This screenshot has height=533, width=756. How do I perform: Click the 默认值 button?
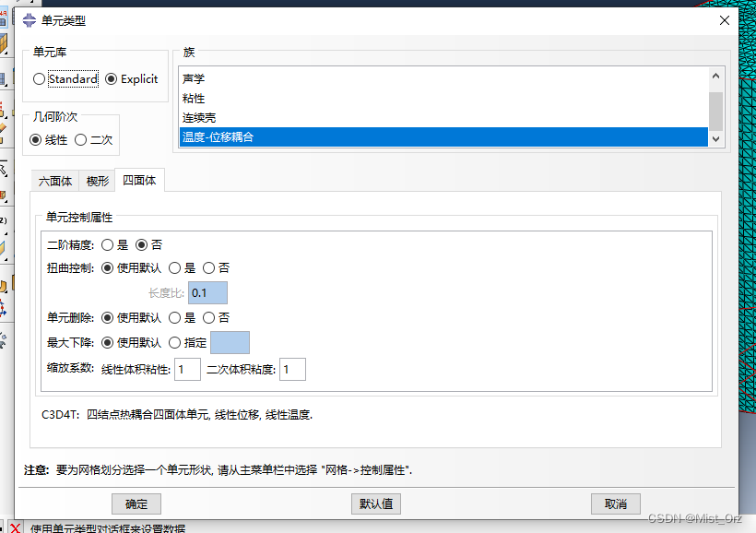(374, 503)
